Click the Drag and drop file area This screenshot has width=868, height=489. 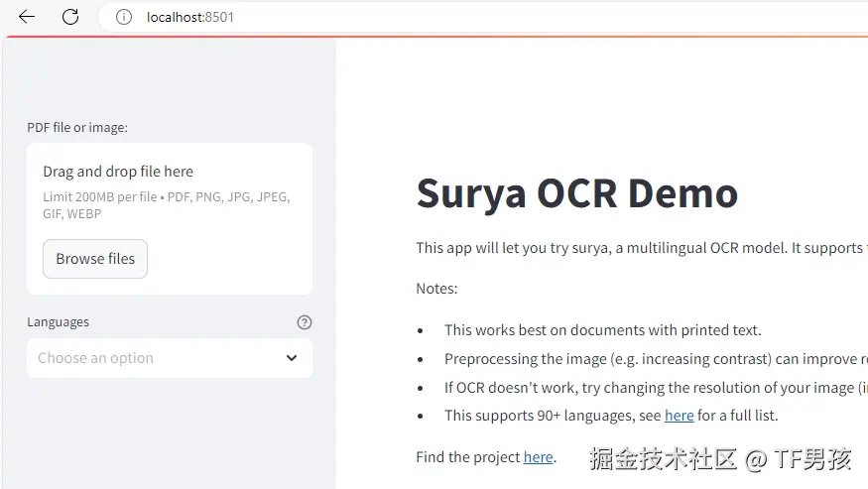pos(170,219)
